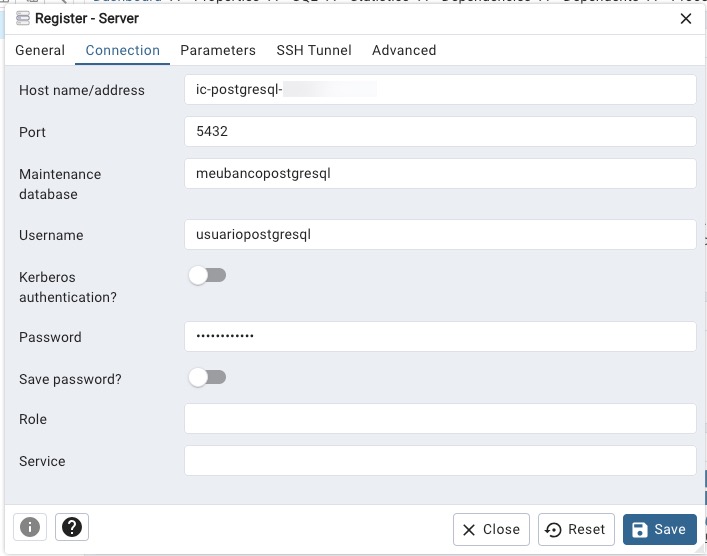The height and width of the screenshot is (556, 707).
Task: Open the help question mark icon
Action: (x=72, y=527)
